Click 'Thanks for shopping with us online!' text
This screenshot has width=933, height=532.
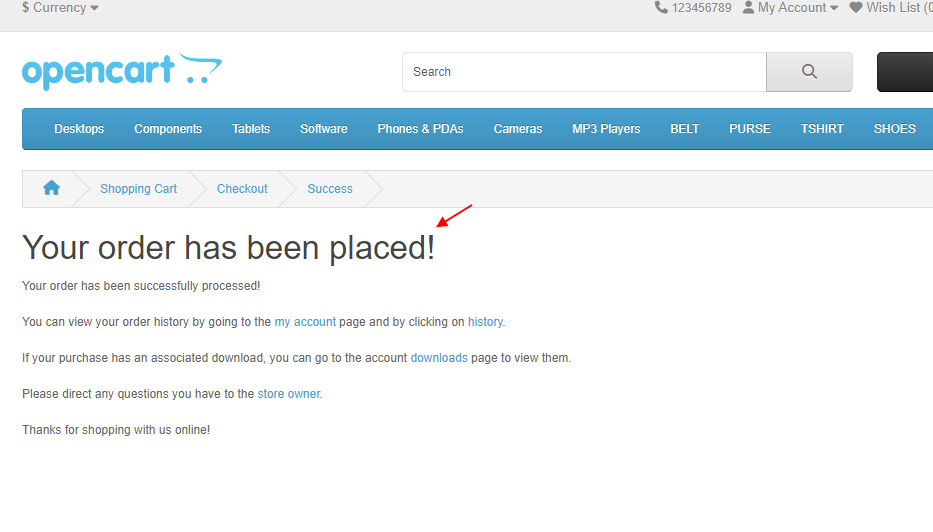[116, 430]
